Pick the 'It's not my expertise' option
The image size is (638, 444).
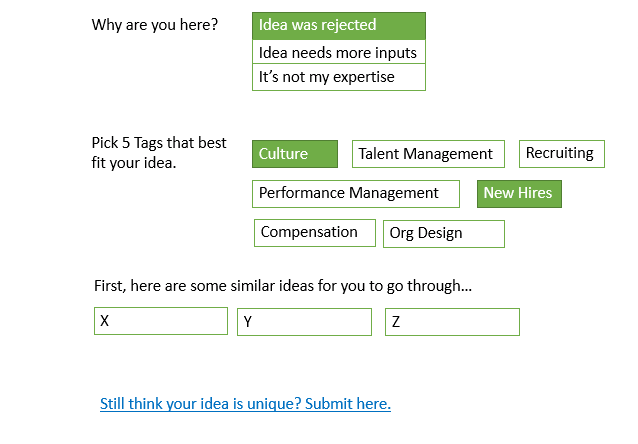338,77
